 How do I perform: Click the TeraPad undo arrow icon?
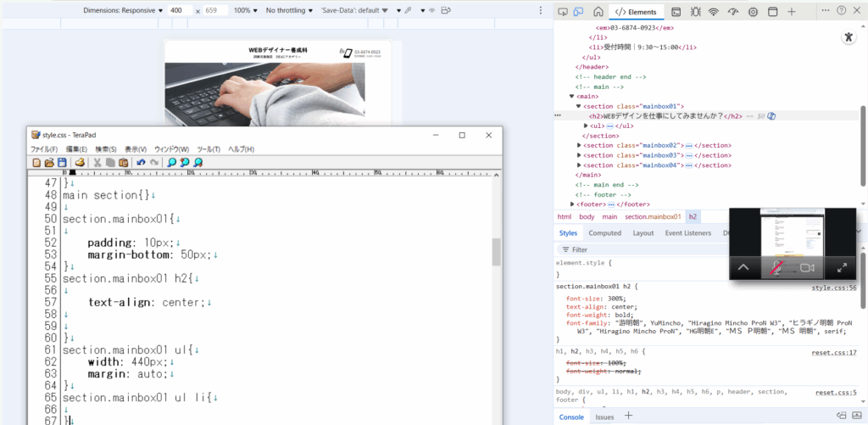point(141,162)
